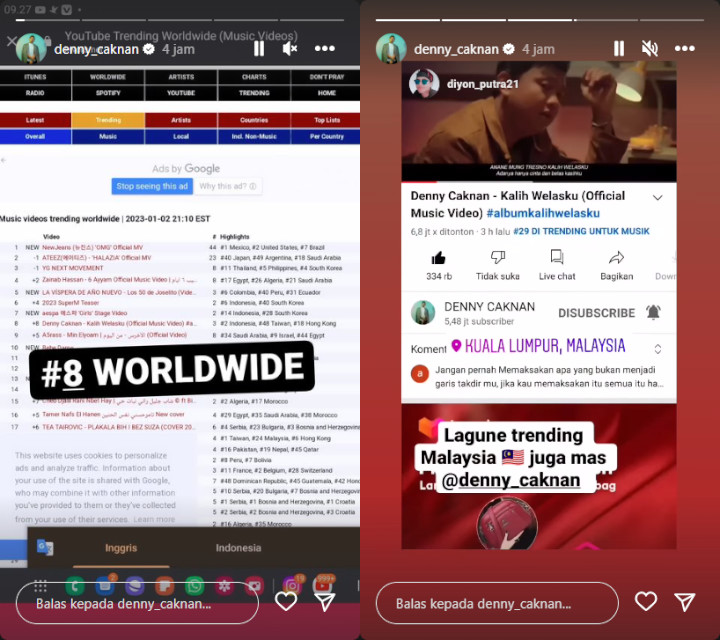
Task: Select Inggris translation language tab
Action: pyautogui.click(x=121, y=548)
